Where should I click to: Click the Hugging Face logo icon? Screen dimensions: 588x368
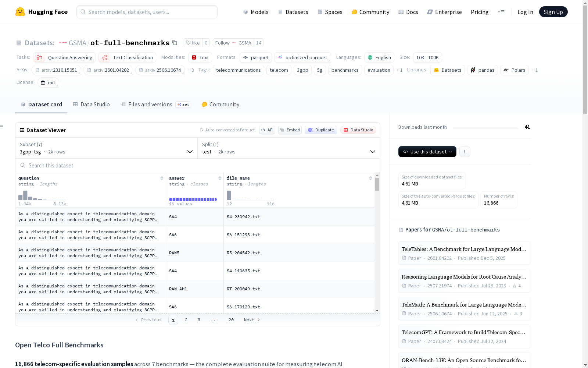click(x=20, y=12)
